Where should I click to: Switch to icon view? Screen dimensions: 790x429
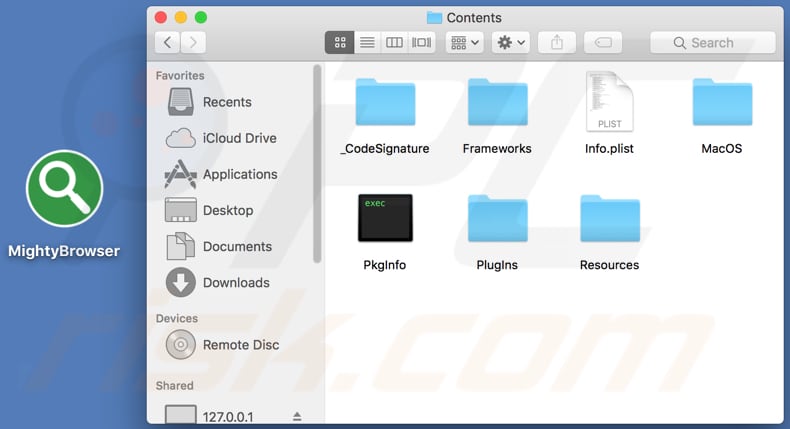point(340,42)
